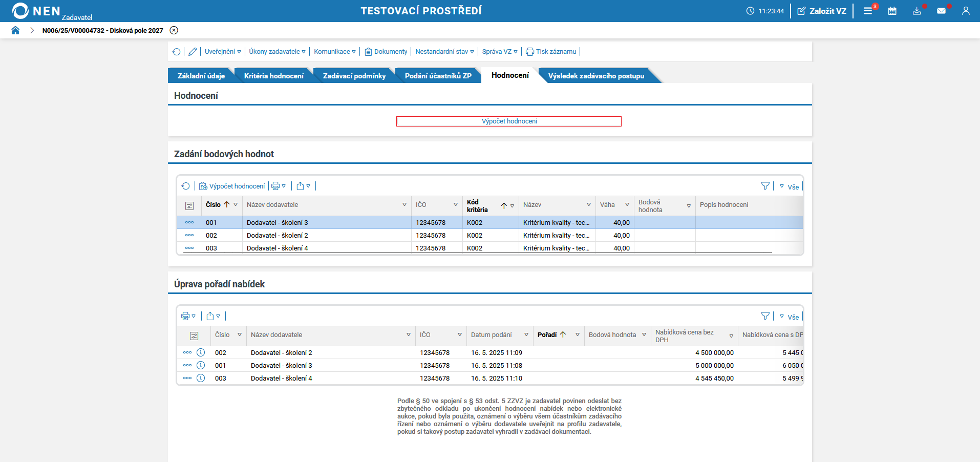Open the Vše filter dropdown in points table
Viewport: 980px width, 462px height.
click(789, 186)
